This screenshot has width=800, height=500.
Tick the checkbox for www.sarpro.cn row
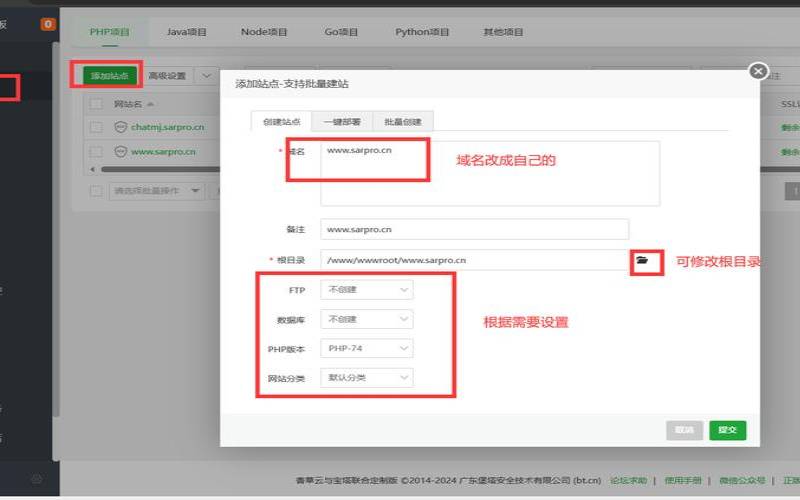tap(96, 152)
